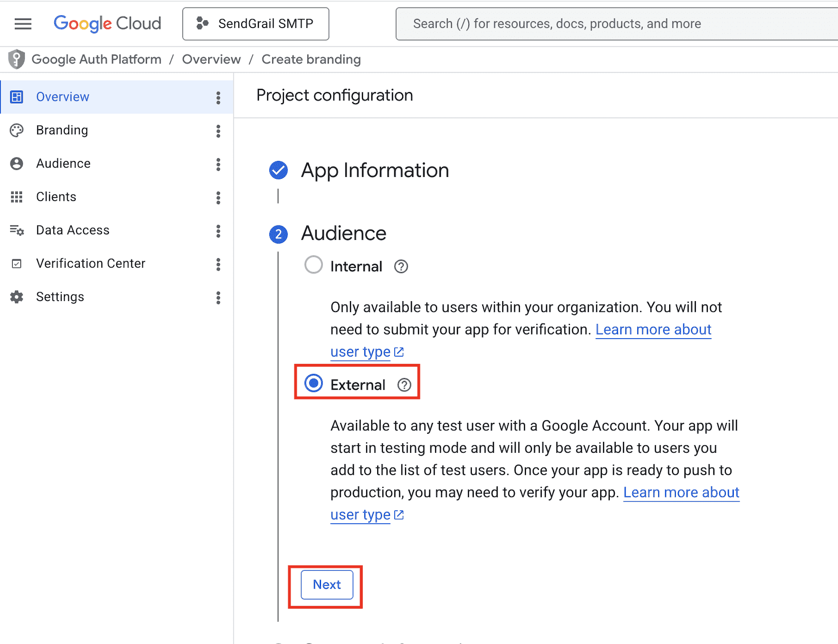Show help for Internal user type
838x644 pixels.
point(401,266)
